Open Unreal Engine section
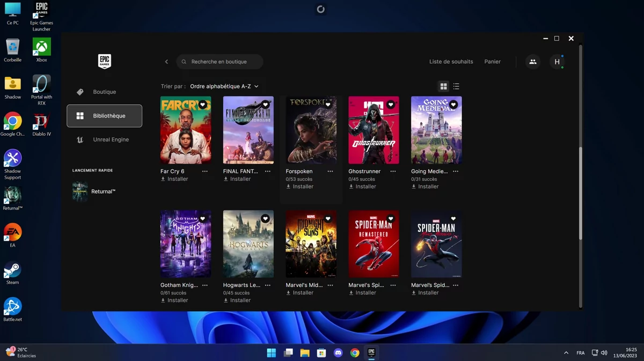The height and width of the screenshot is (361, 644). click(104, 139)
